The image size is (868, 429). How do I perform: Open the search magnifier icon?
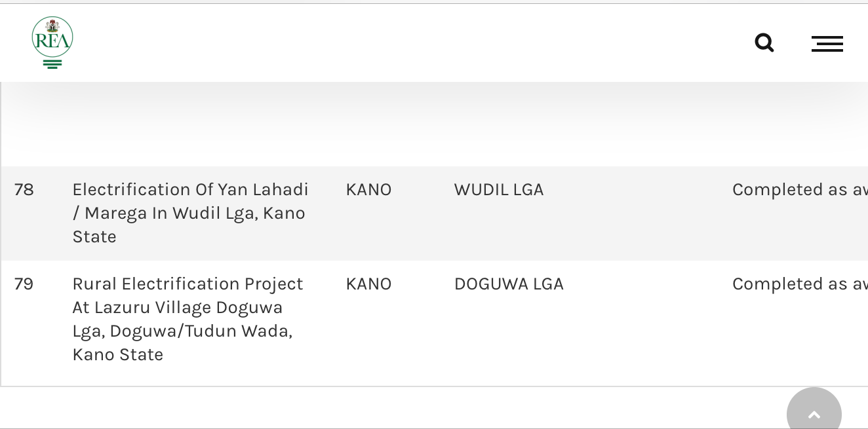click(x=764, y=43)
